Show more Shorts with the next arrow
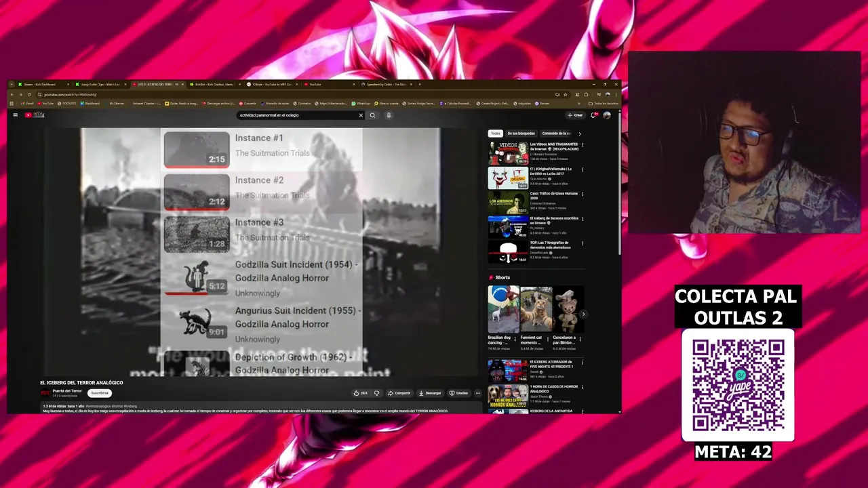The height and width of the screenshot is (488, 868). [583, 314]
